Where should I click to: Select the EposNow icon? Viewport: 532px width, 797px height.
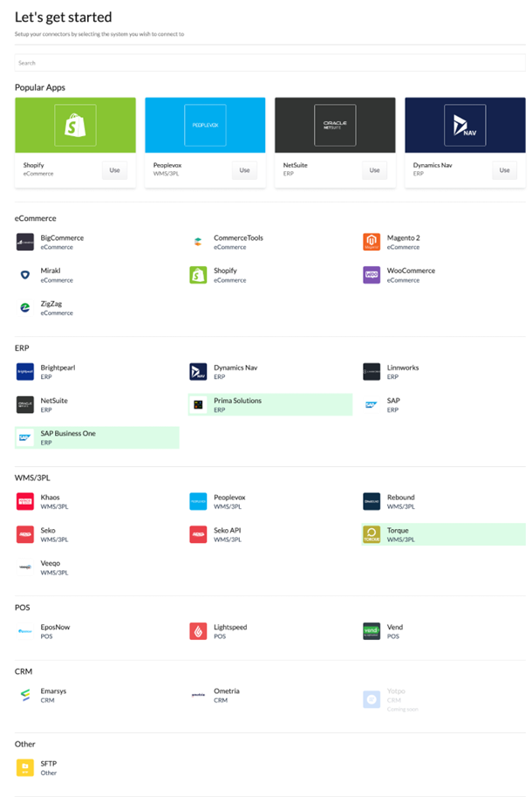[25, 631]
